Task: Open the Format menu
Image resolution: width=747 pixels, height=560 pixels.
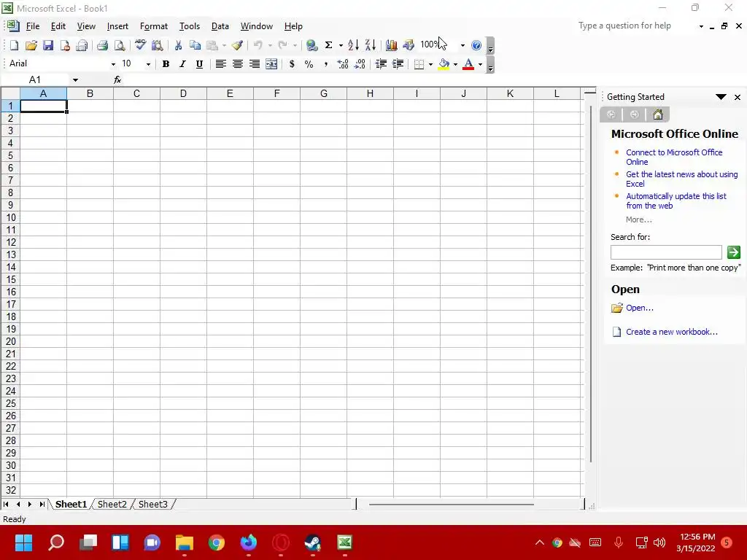Action: coord(153,26)
